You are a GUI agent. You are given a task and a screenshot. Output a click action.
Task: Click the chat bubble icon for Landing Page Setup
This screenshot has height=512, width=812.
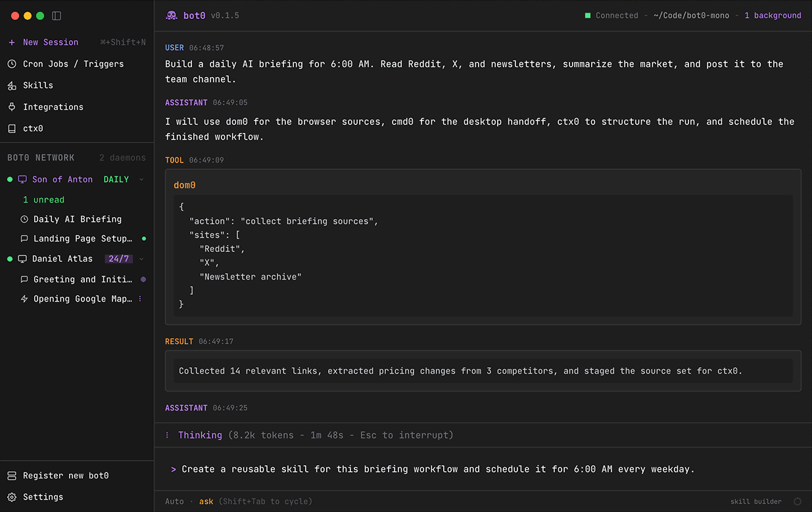tap(24, 238)
